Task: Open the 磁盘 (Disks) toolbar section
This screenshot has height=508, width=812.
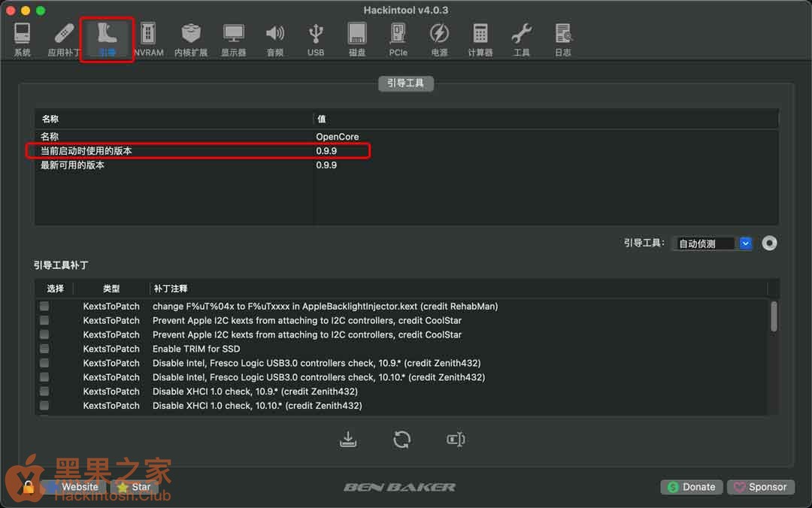Action: point(357,39)
